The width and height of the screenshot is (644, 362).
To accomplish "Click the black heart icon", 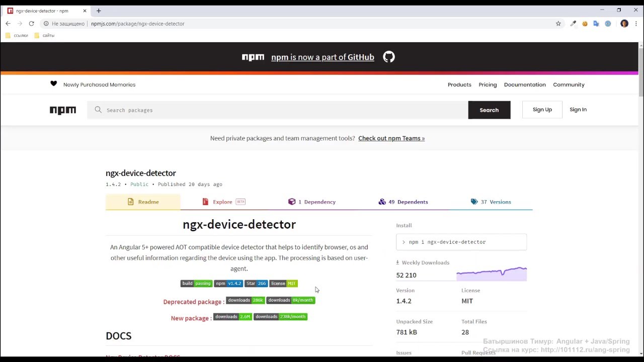I will coord(54,84).
